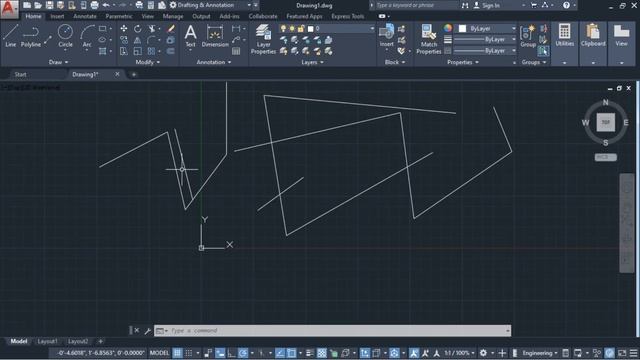Open Layer Properties manager
The image size is (640, 360).
pyautogui.click(x=263, y=39)
